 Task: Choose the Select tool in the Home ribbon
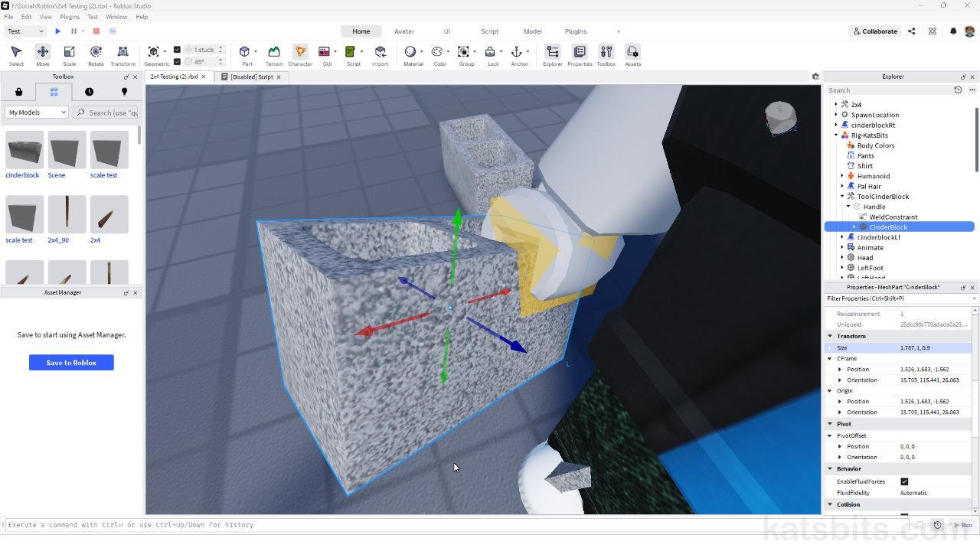coord(16,55)
